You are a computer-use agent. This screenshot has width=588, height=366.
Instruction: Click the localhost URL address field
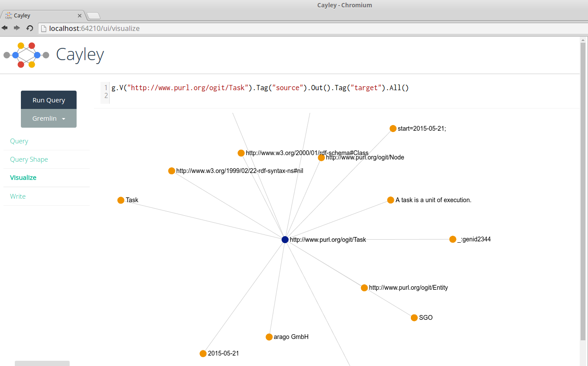click(x=312, y=29)
